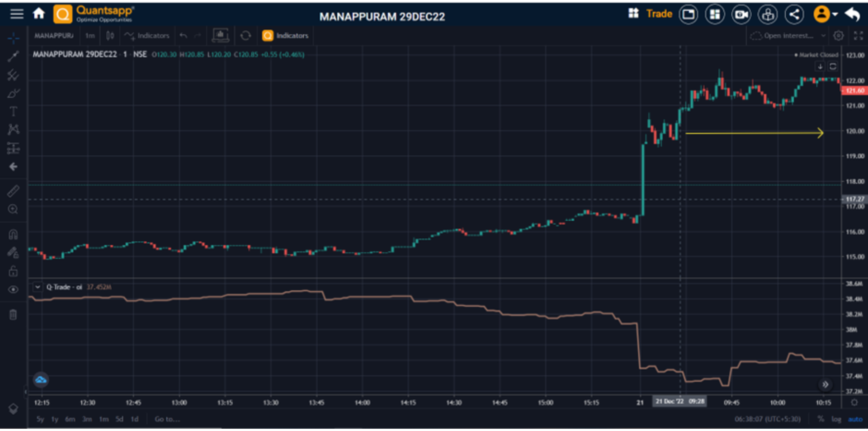Viewport: 868px width, 431px height.
Task: Open chart settings gear icon
Action: tap(839, 36)
